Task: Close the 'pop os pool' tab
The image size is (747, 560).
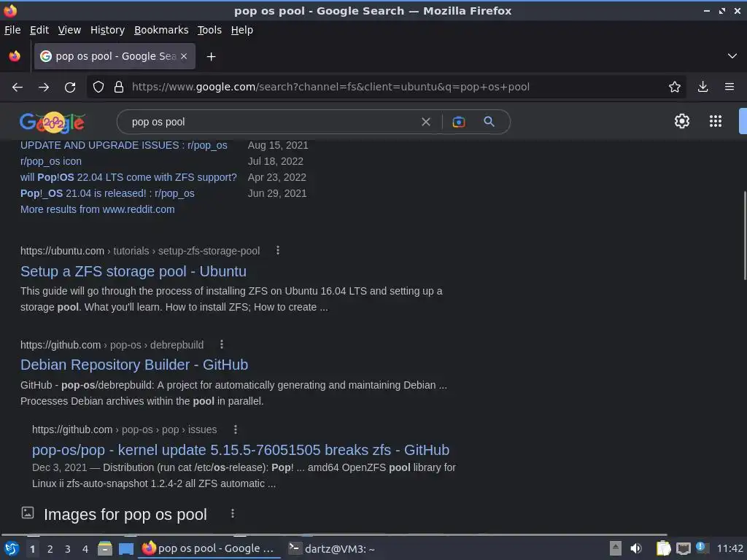Action: click(x=184, y=56)
